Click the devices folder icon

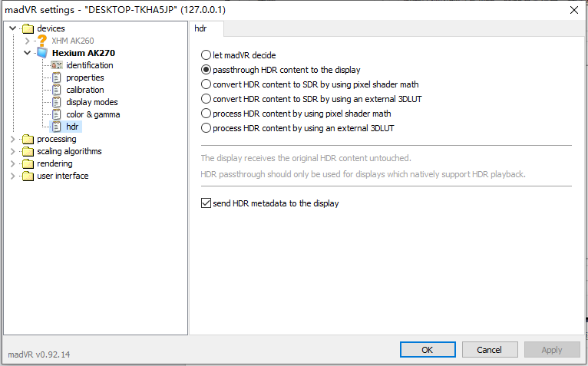[28, 28]
